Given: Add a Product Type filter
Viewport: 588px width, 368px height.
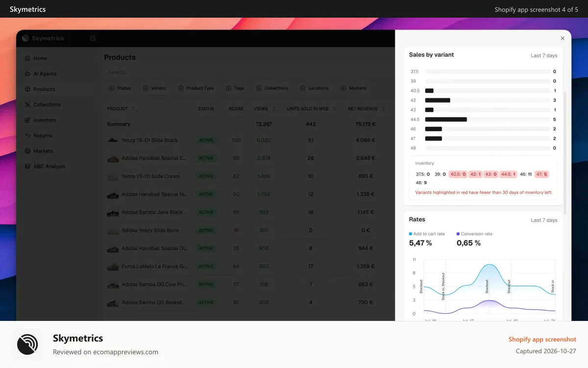Looking at the screenshot, I should 196,88.
